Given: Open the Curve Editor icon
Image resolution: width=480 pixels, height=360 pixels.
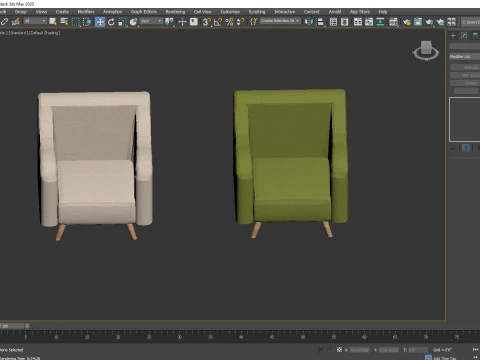Looking at the screenshot, I should pos(369,22).
